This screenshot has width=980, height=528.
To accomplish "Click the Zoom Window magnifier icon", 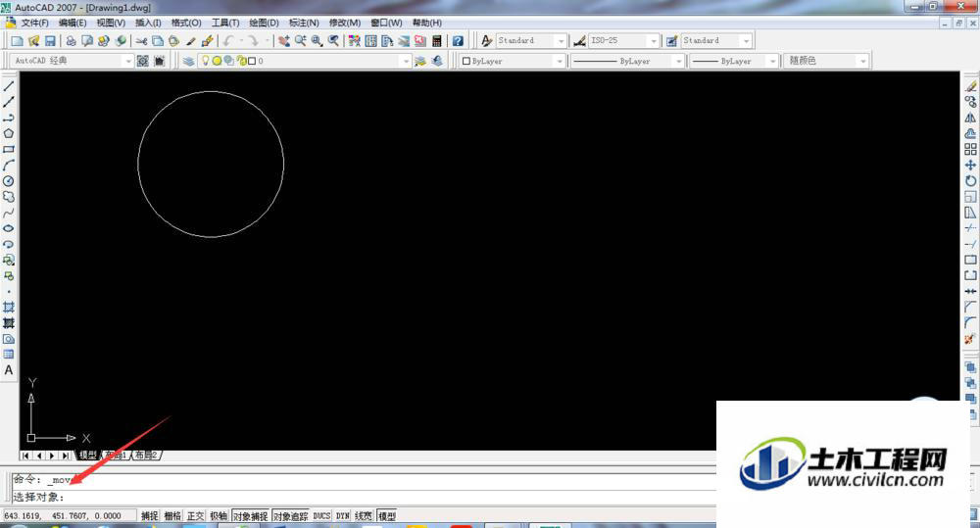I will tap(317, 40).
